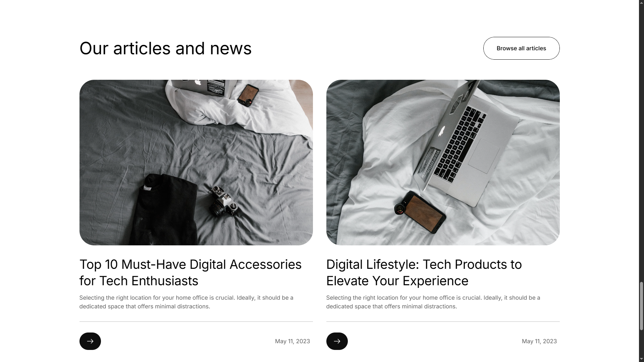
Task: Open the Digital Lifestyle: Tech Products title
Action: (424, 273)
